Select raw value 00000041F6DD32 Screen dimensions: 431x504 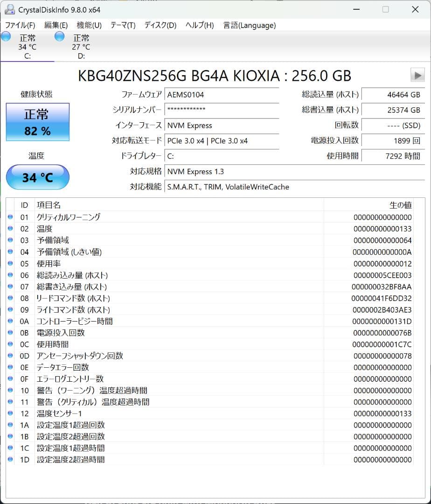pyautogui.click(x=382, y=298)
